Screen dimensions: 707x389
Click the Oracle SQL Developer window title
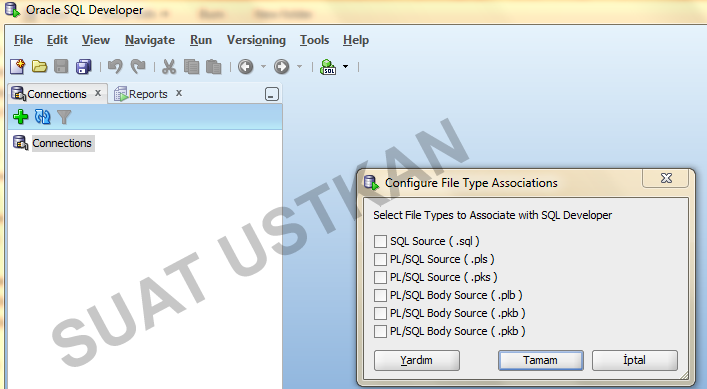pos(84,9)
